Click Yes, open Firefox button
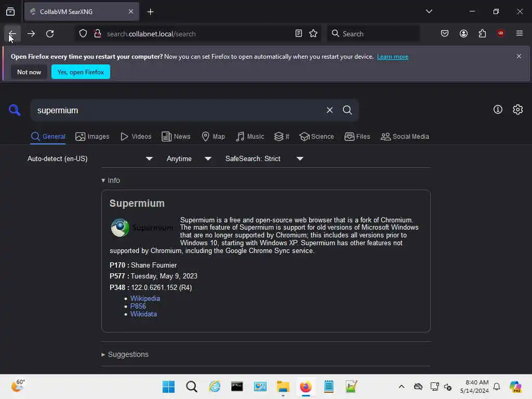Screen dimensions: 532x399 click(81, 72)
